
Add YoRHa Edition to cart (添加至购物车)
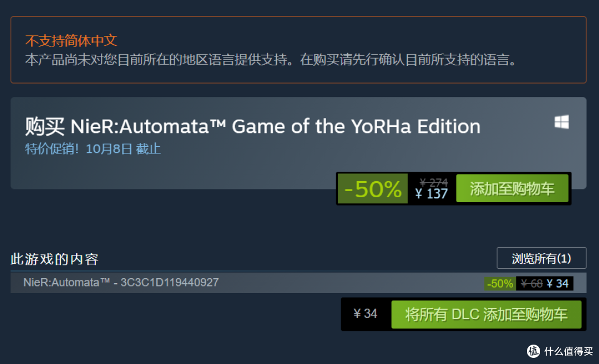tap(512, 188)
